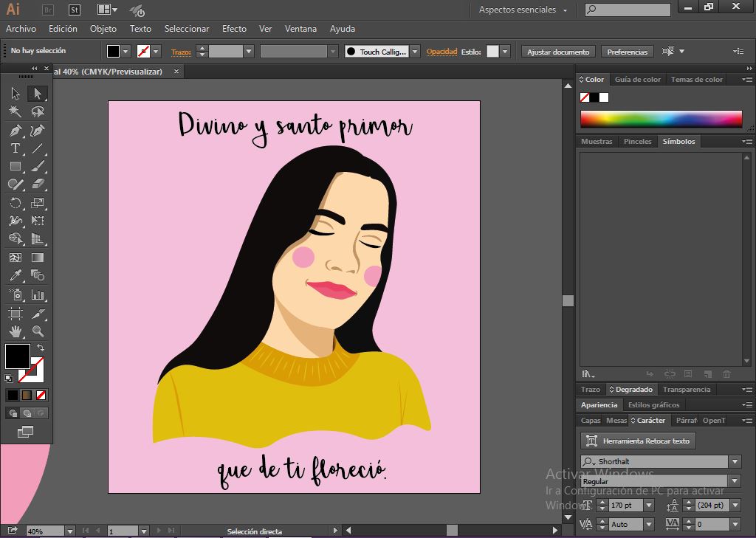Screen dimensions: 756x538
Task: Select the Column Graph tool
Action: point(38,294)
